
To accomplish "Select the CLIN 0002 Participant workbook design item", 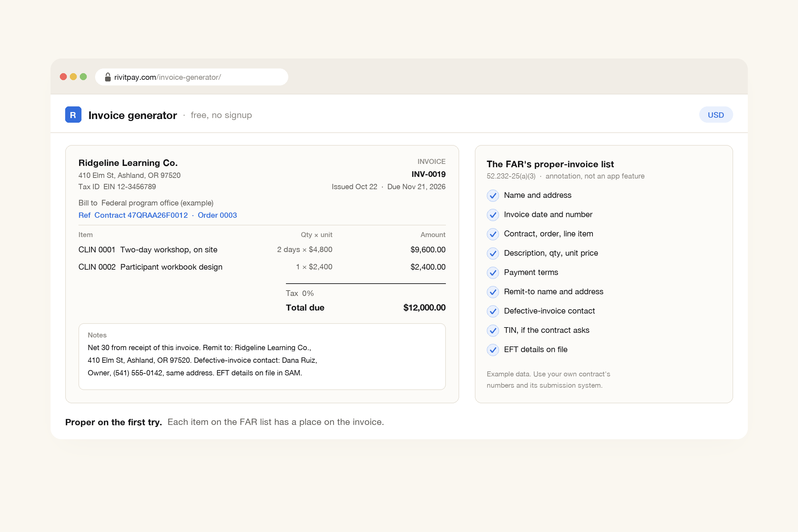I will [x=150, y=267].
